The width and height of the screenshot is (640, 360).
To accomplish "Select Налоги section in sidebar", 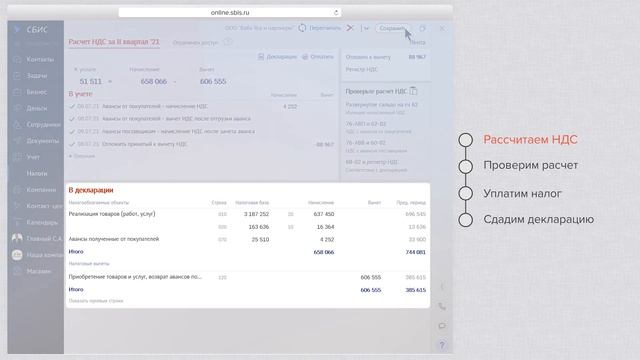I will tap(37, 173).
